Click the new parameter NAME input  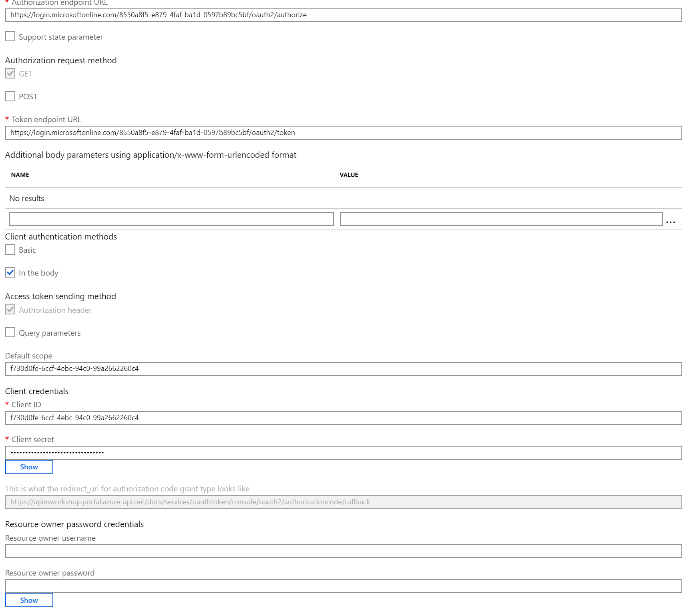(171, 219)
